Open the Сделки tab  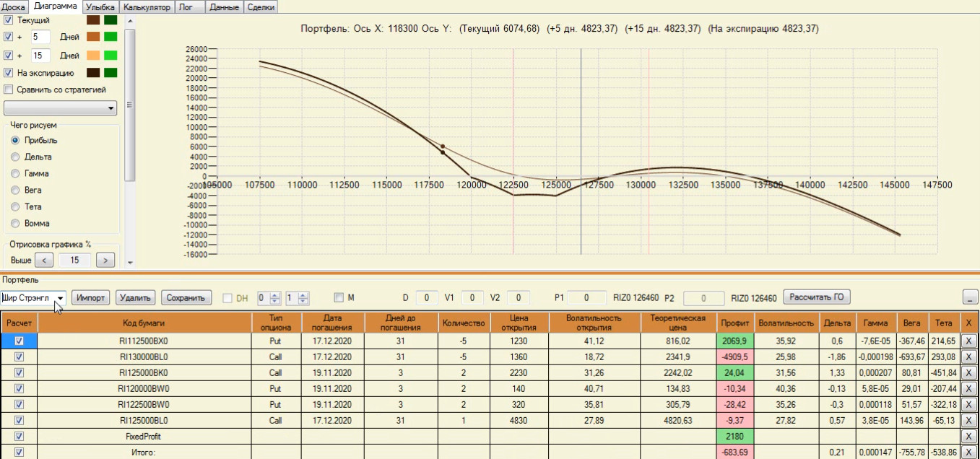tap(261, 6)
